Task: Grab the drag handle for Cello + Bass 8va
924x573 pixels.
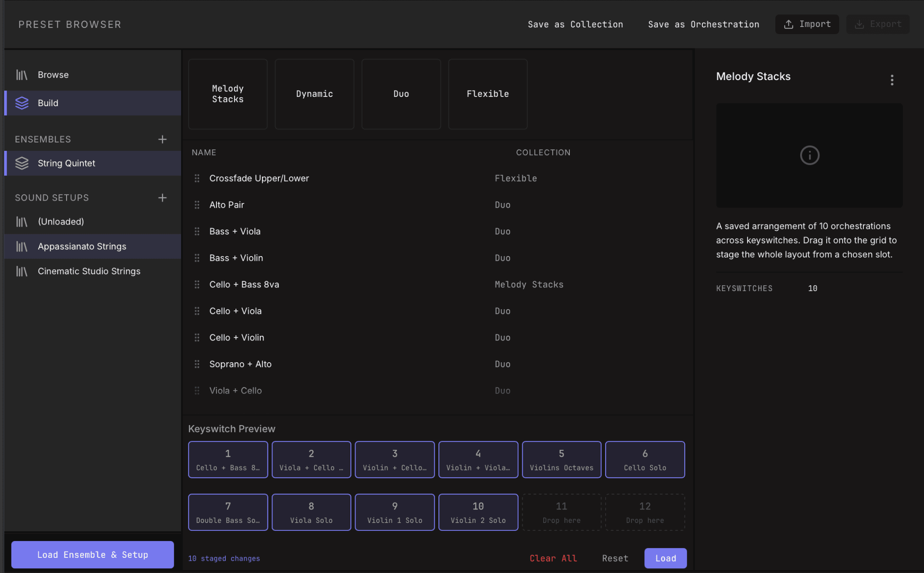Action: (197, 284)
